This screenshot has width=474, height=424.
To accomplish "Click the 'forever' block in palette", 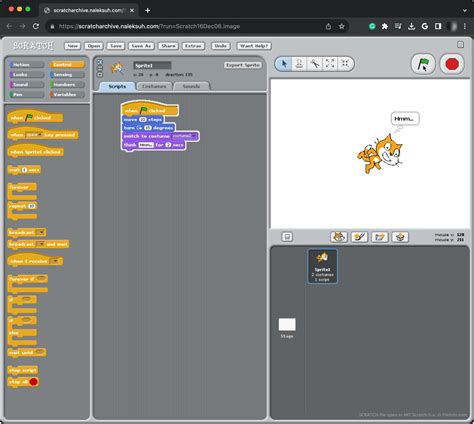I will click(22, 191).
